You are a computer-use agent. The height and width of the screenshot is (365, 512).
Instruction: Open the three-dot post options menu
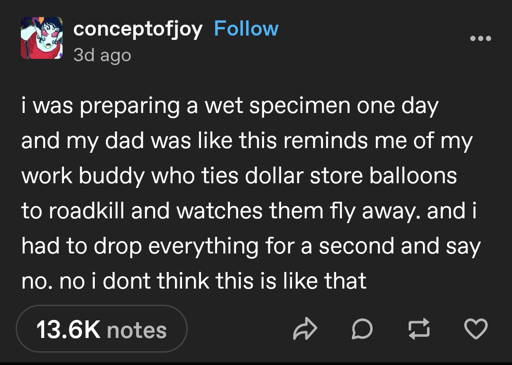[x=480, y=39]
